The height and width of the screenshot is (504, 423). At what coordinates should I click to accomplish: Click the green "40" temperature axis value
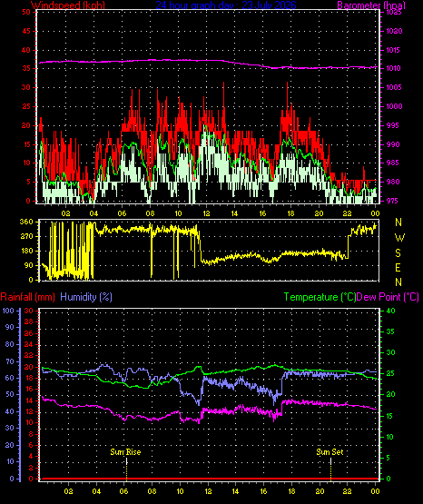[390, 311]
